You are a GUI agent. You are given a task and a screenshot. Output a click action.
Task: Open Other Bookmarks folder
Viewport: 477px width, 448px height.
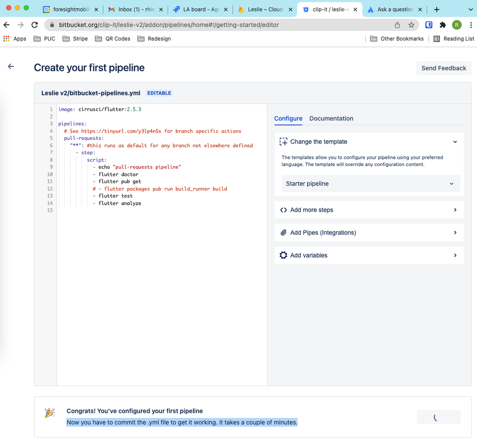tap(397, 39)
